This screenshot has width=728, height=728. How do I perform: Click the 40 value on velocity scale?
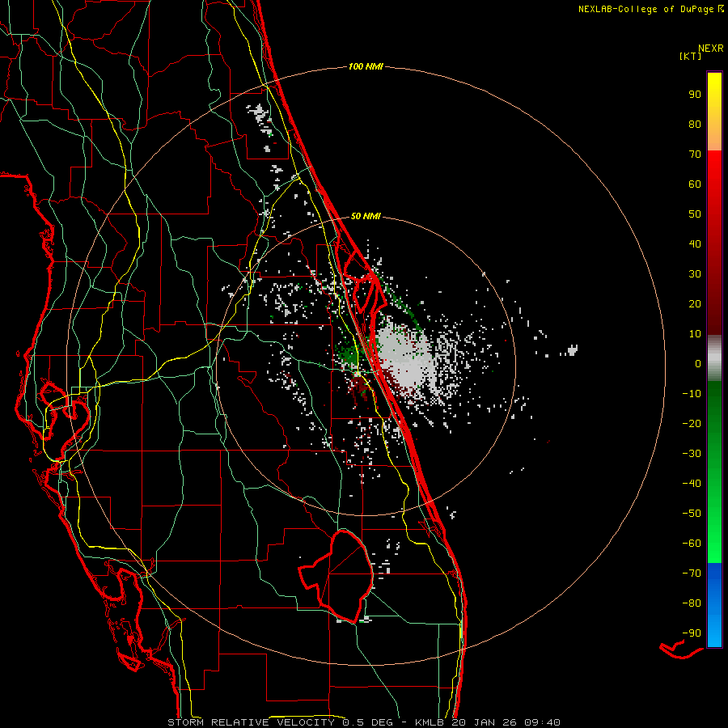pyautogui.click(x=695, y=243)
